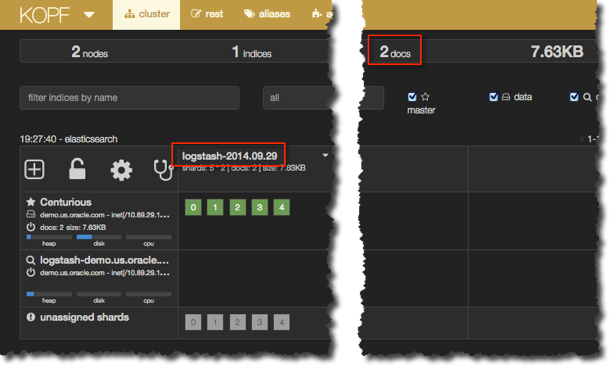This screenshot has width=610, height=366.
Task: Toggle the master nodes checkbox
Action: point(412,96)
